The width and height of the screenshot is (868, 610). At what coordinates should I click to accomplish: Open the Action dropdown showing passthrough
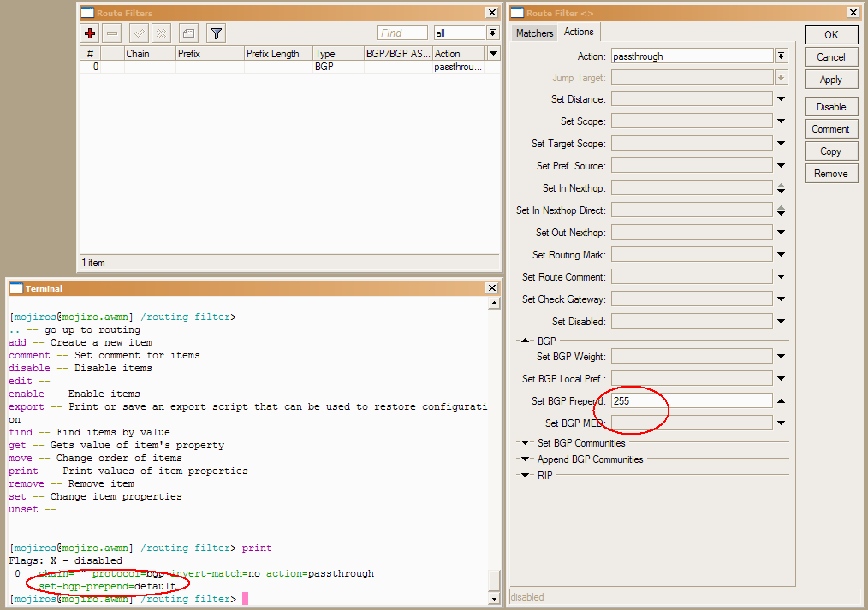pyautogui.click(x=781, y=56)
